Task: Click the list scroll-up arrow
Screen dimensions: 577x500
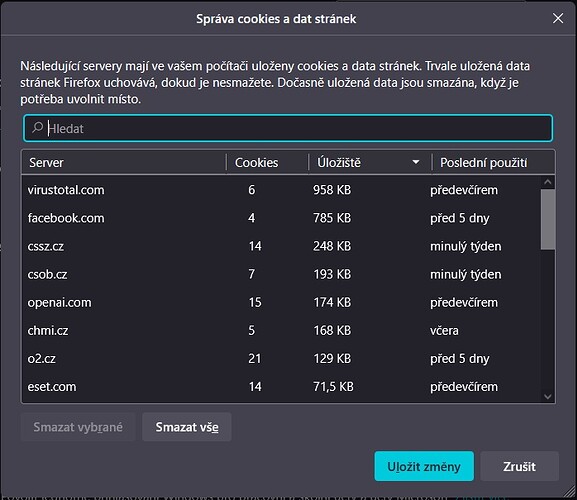Action: tap(547, 182)
